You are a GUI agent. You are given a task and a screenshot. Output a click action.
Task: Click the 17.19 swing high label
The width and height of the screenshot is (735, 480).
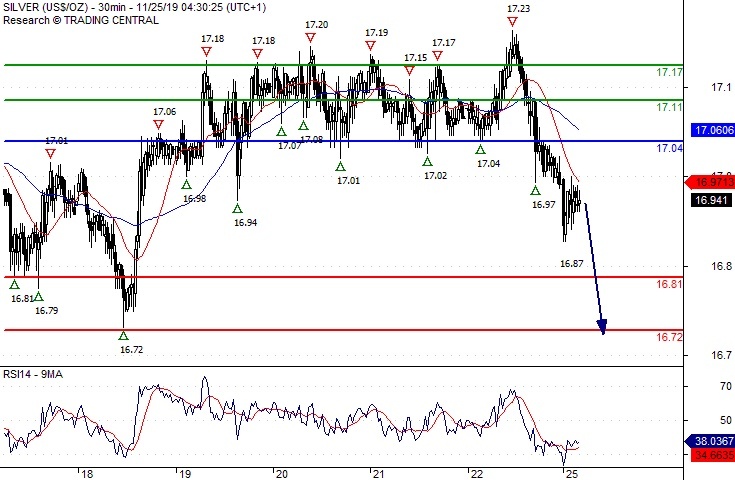tap(376, 32)
